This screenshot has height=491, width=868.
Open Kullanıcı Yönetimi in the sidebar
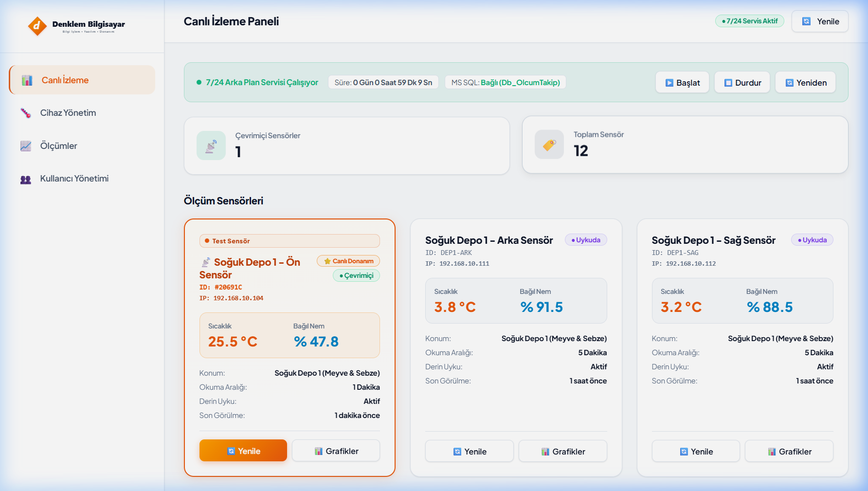tap(82, 179)
